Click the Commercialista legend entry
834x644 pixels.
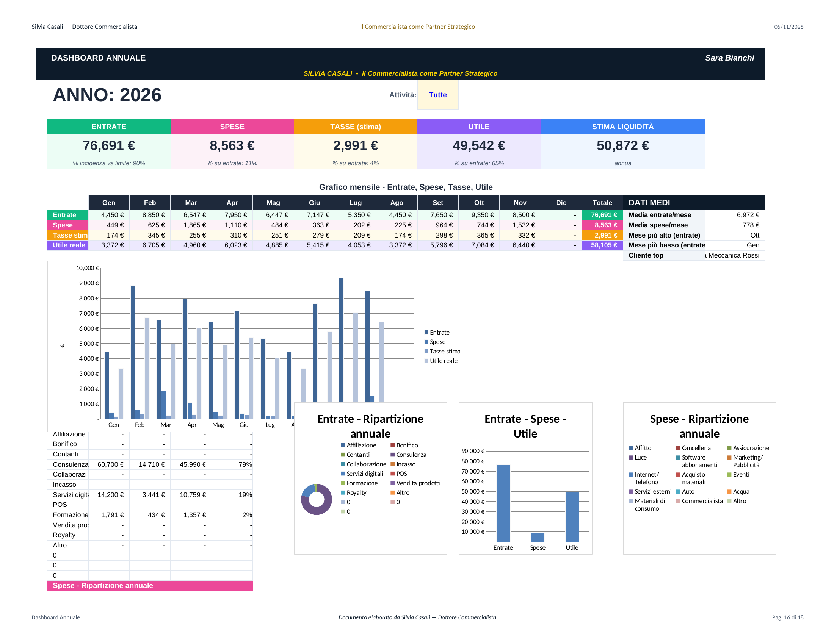(699, 501)
